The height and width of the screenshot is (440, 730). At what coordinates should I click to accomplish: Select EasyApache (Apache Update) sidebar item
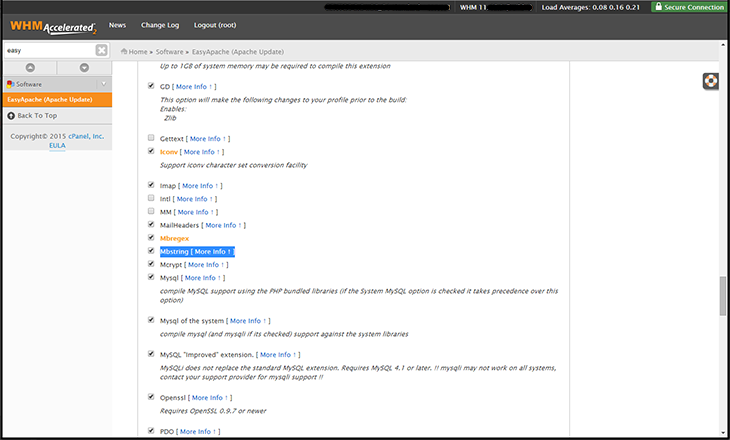pos(57,100)
